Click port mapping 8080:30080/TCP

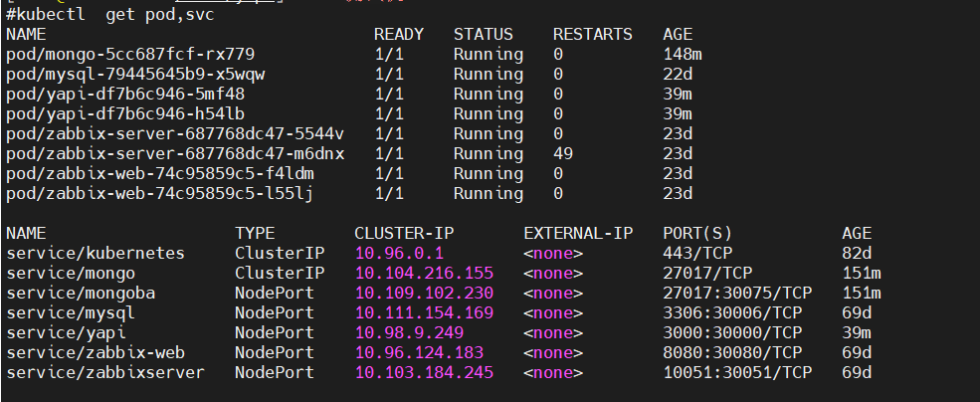click(x=732, y=353)
